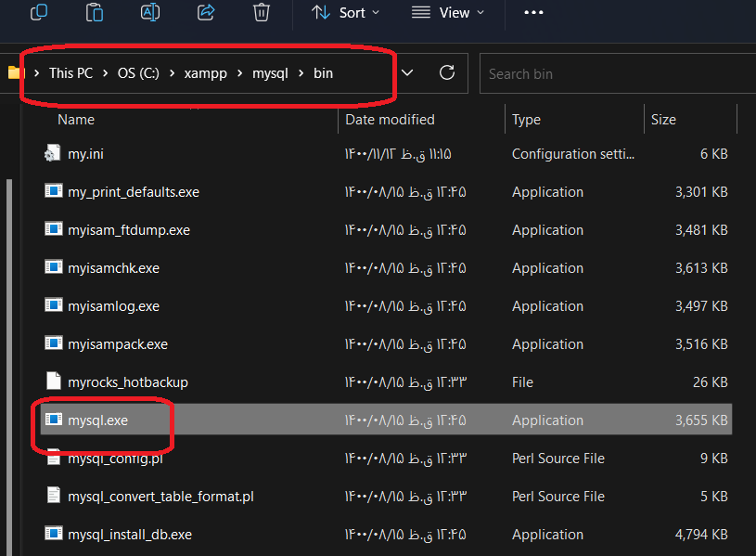Click the Rename icon in the toolbar
756x556 pixels.
(150, 12)
